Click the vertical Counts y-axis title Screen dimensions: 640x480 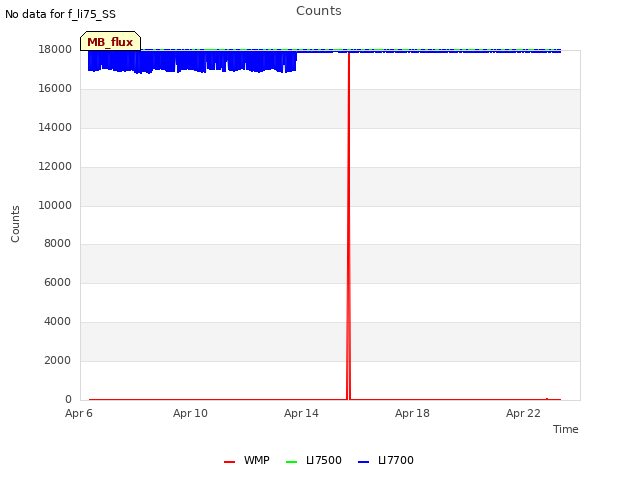[15, 224]
